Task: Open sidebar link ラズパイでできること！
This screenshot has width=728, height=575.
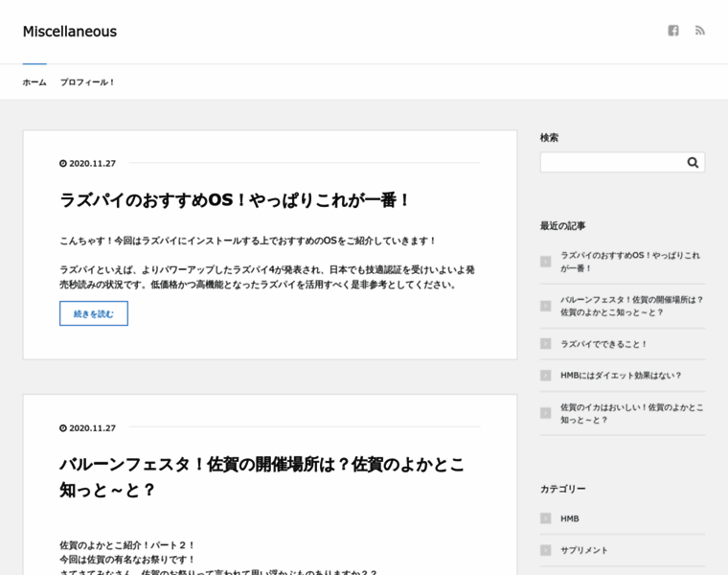Action: [604, 344]
